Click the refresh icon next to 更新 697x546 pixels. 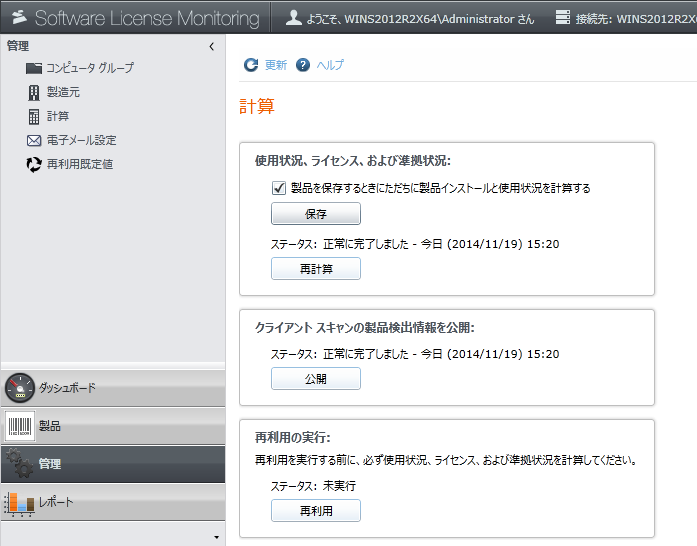[x=251, y=65]
